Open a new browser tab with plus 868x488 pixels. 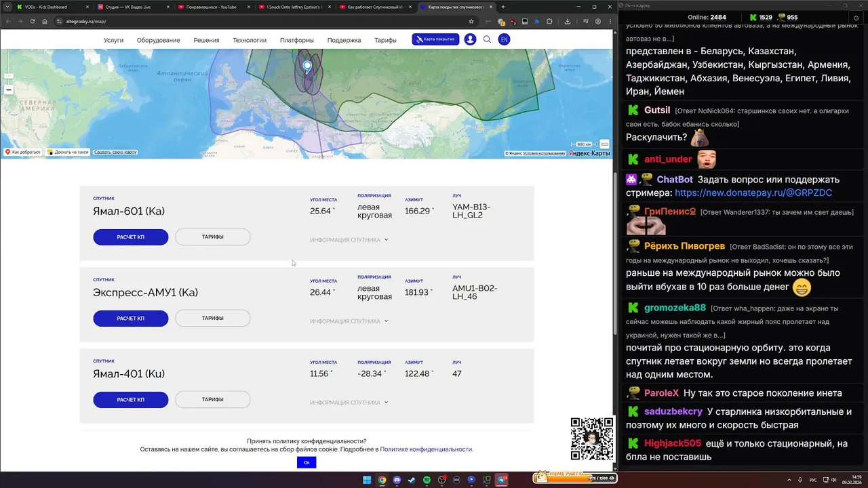[502, 7]
